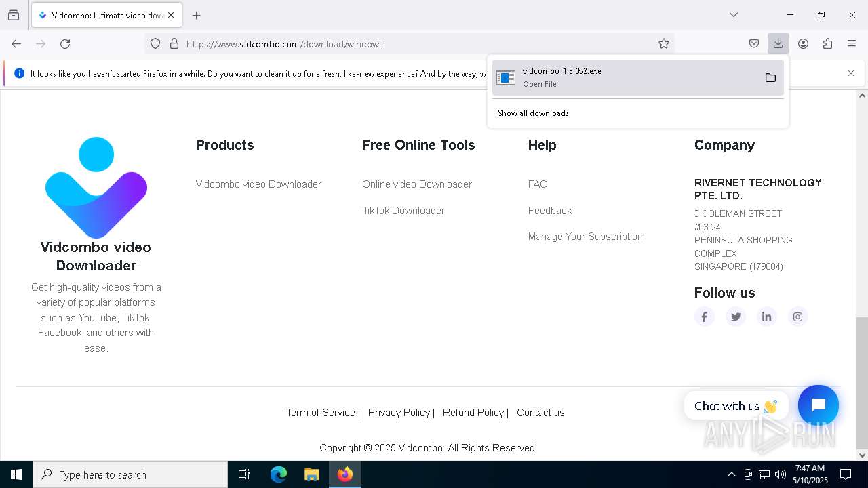Show download in folder icon
This screenshot has width=868, height=488.
pos(770,77)
